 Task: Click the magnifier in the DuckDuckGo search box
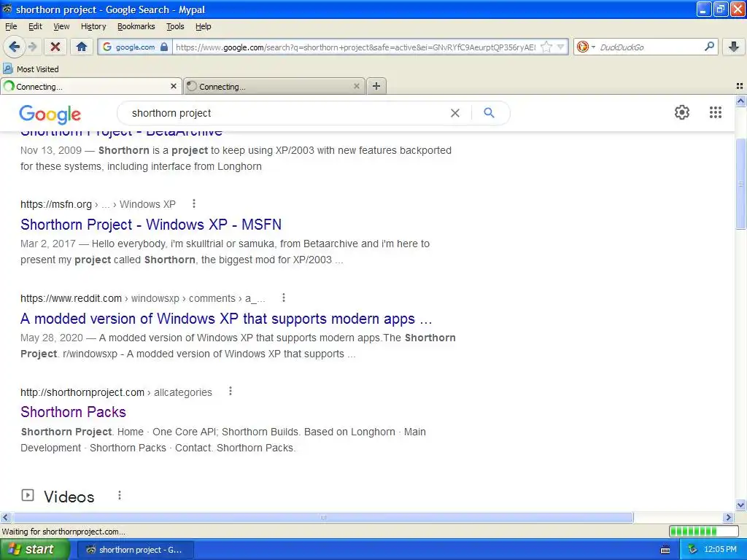click(x=709, y=46)
